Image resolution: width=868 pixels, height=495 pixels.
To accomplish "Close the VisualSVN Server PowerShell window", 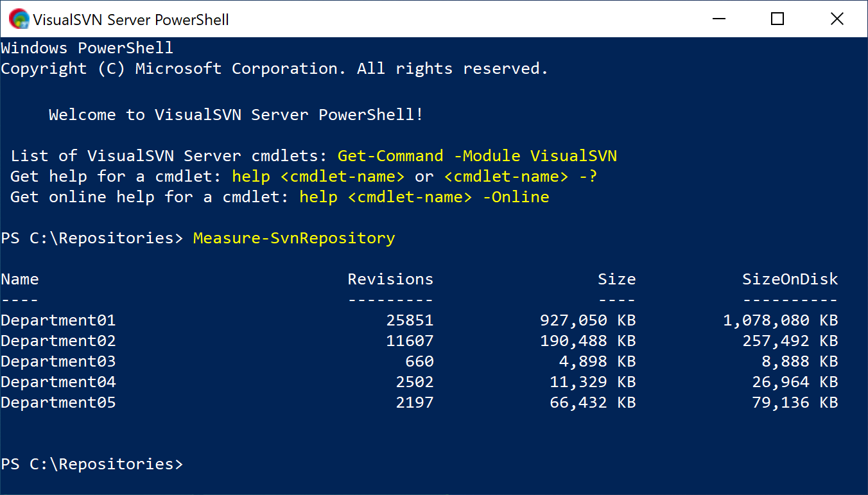I will pyautogui.click(x=837, y=19).
